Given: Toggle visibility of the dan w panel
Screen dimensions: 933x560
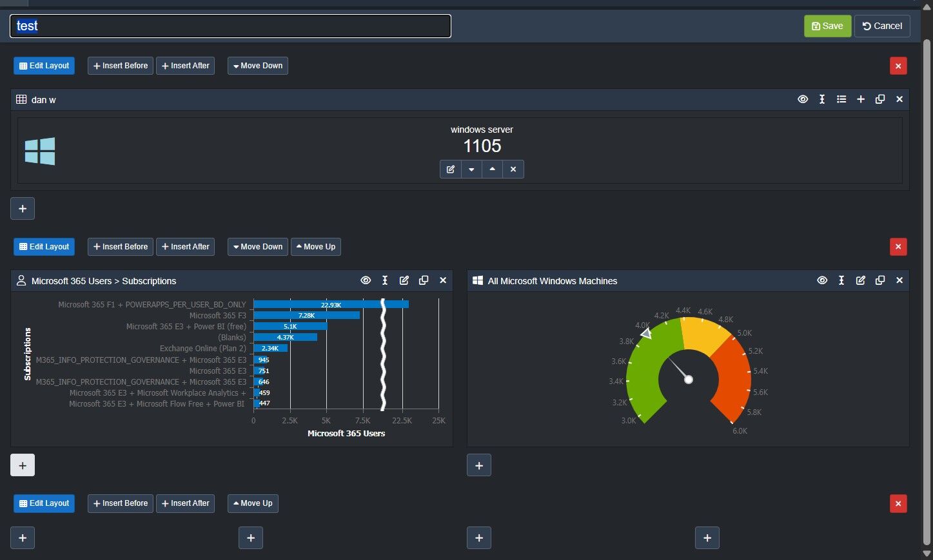Looking at the screenshot, I should [802, 99].
